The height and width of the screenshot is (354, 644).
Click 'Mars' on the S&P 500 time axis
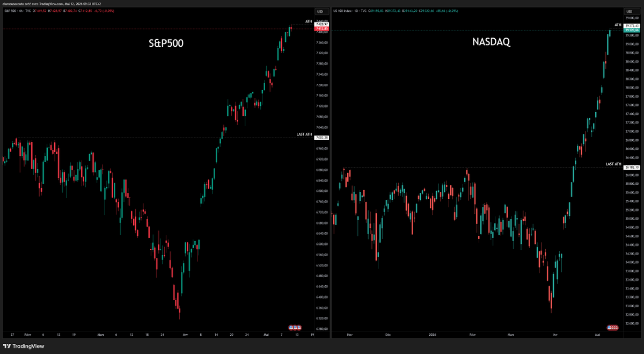101,334
